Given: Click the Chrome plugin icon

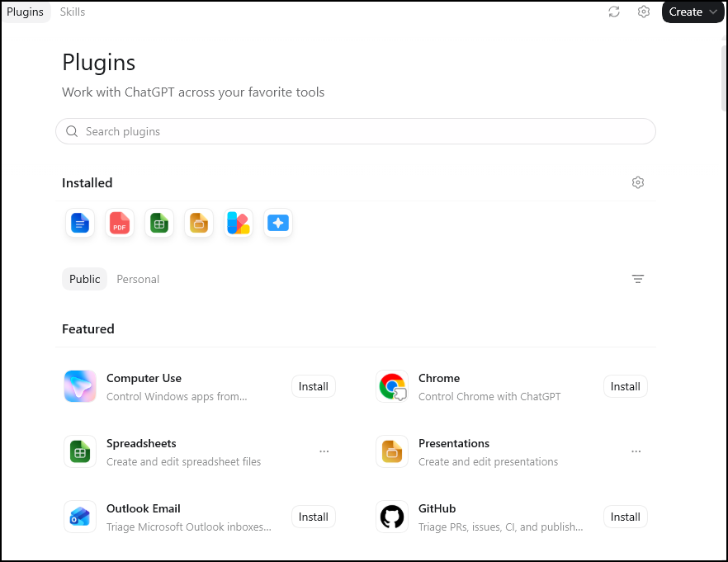Looking at the screenshot, I should click(x=392, y=386).
